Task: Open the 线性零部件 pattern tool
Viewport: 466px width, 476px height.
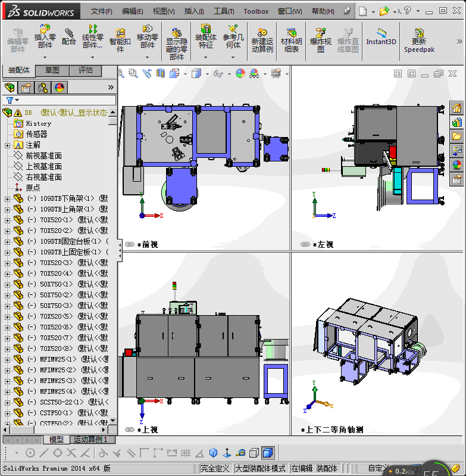Action: 92,37
